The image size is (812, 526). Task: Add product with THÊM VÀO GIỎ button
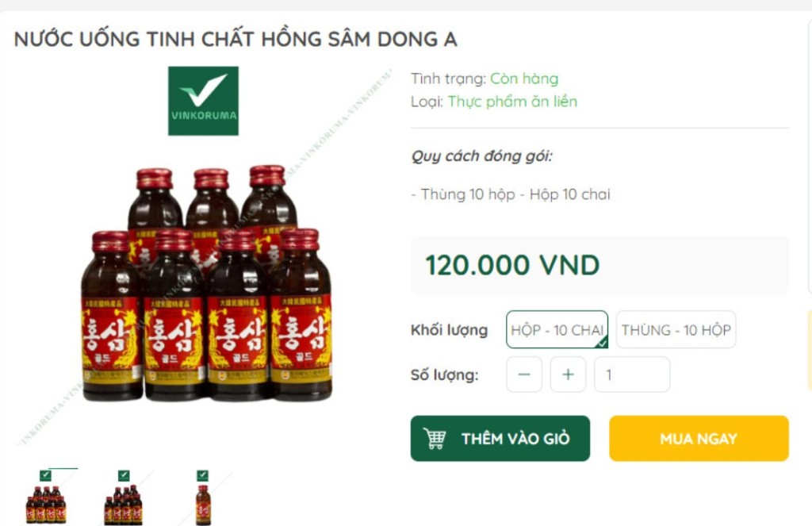500,439
